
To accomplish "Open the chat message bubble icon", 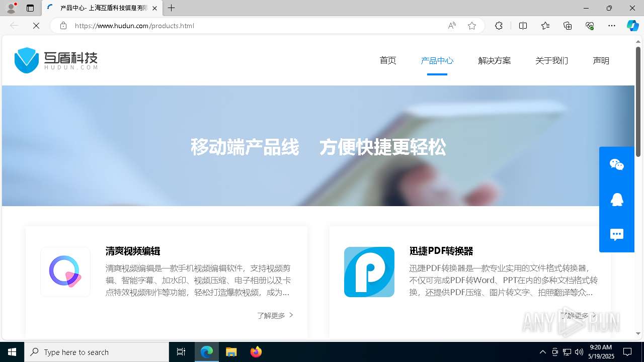I will point(617,235).
